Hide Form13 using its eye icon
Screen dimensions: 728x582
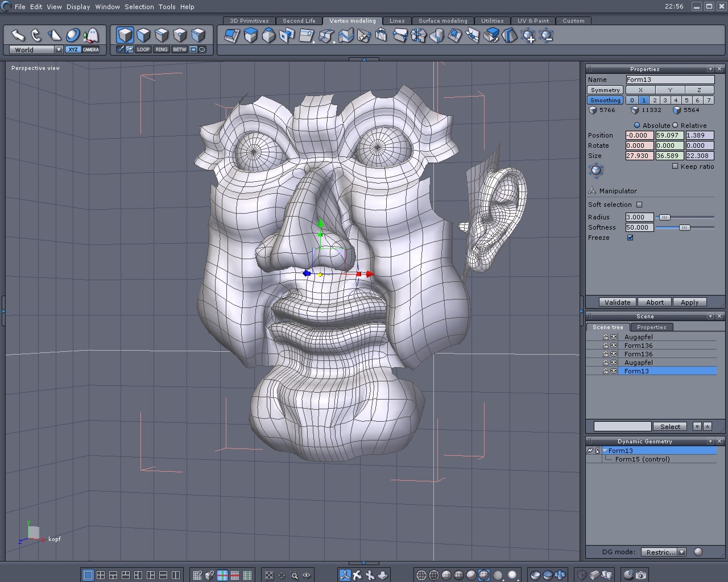point(614,371)
